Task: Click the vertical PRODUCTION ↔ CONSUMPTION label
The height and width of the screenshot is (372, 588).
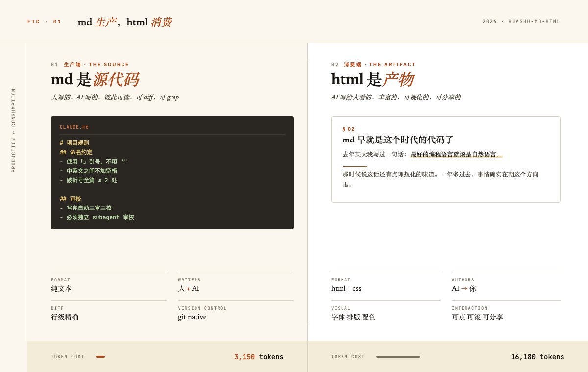Action: tap(14, 130)
